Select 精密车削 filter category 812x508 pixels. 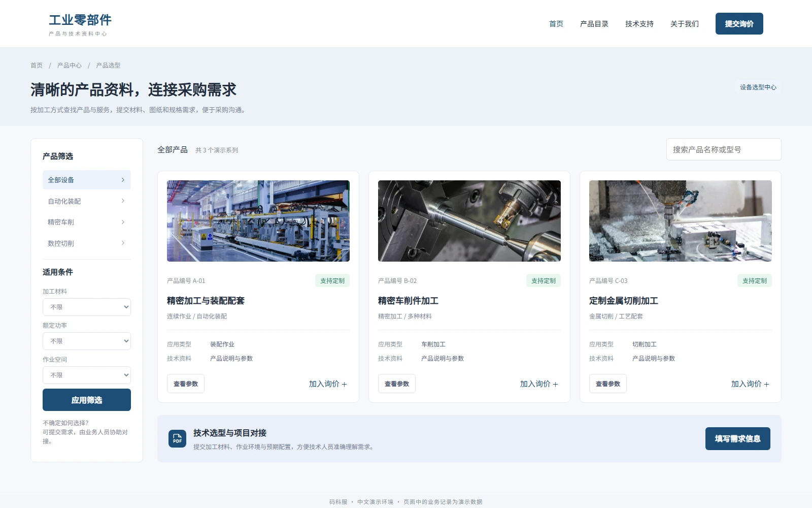(87, 222)
